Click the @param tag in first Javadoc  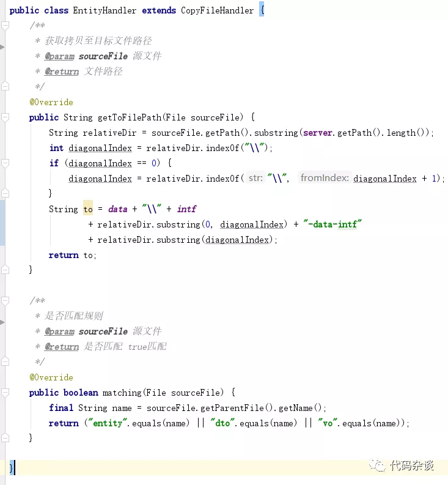(59, 56)
